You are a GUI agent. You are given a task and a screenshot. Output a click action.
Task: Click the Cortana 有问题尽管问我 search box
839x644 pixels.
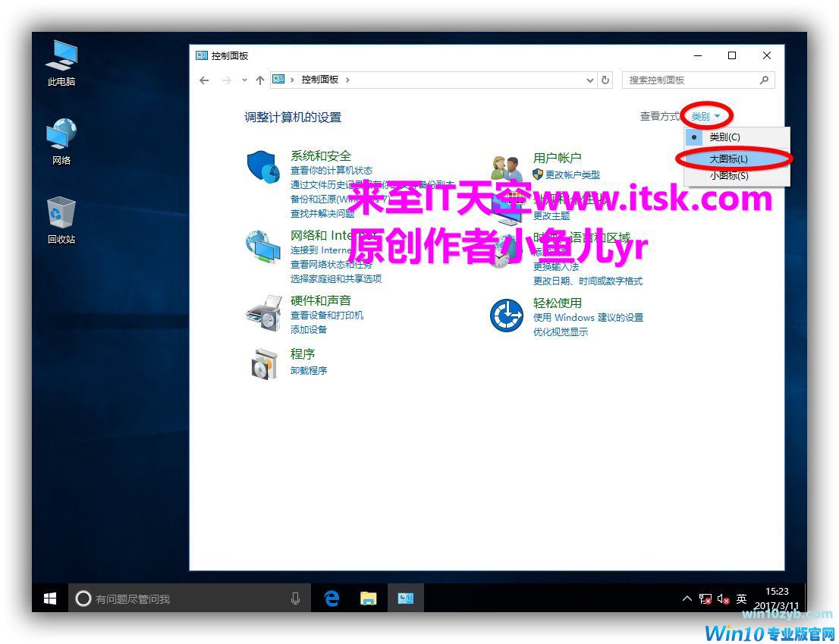[x=190, y=598]
